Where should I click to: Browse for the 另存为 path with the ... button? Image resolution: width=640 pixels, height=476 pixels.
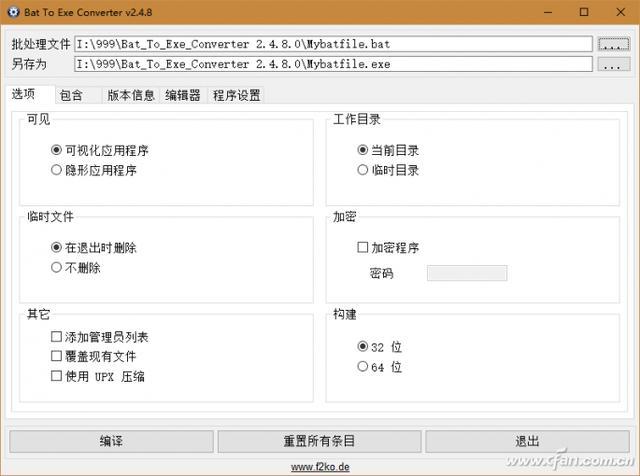pos(613,64)
